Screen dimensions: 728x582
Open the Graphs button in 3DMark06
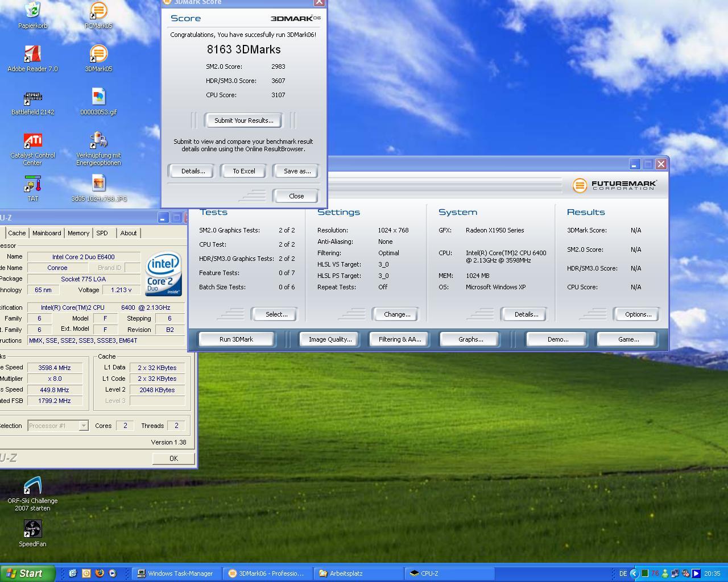(x=470, y=339)
